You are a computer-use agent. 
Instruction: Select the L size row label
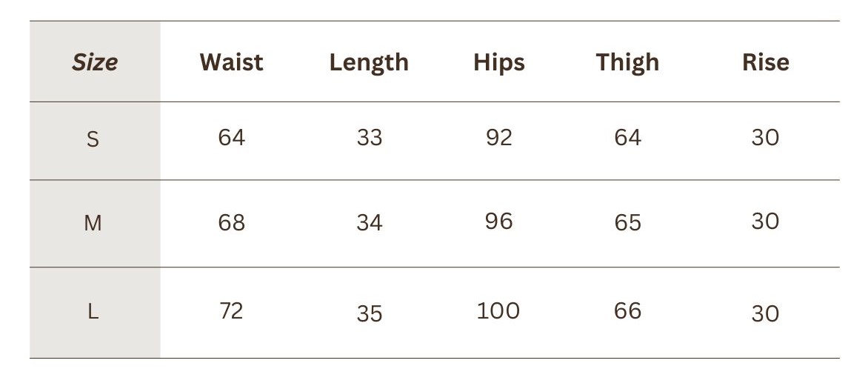(93, 312)
